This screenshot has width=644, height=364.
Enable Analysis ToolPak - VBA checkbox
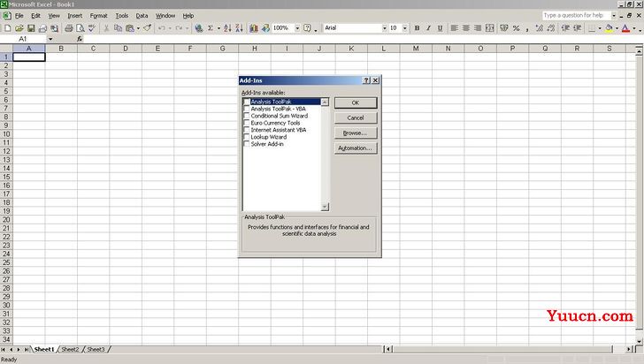pos(247,109)
